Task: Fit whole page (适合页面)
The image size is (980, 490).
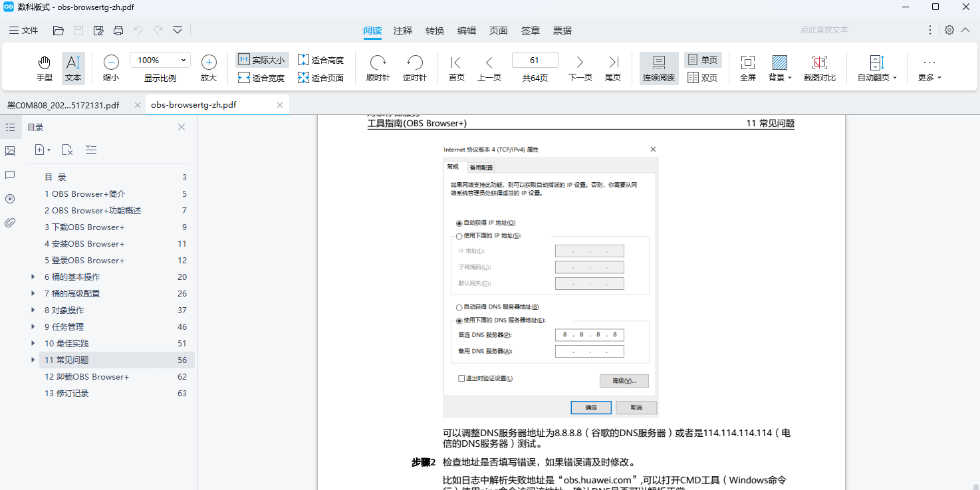Action: coord(320,78)
